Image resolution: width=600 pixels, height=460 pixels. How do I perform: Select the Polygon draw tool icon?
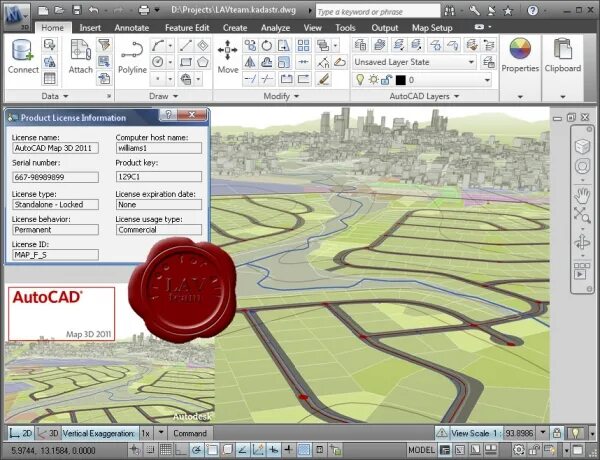[x=203, y=62]
